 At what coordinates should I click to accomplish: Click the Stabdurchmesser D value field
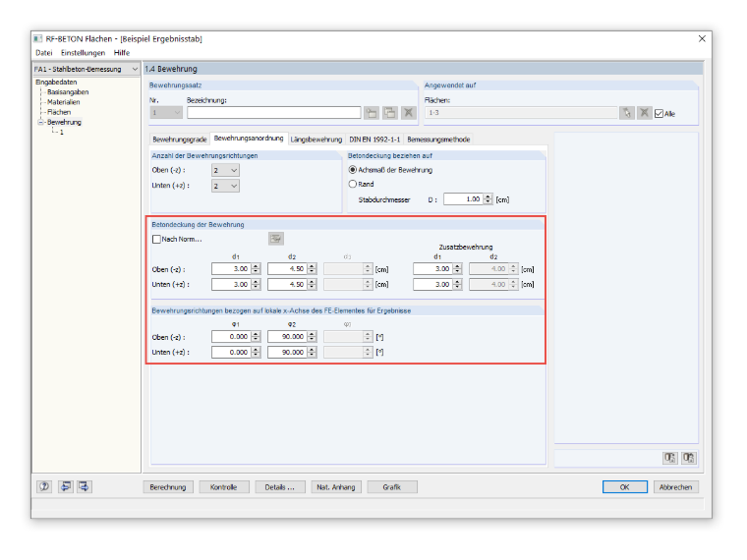point(464,199)
